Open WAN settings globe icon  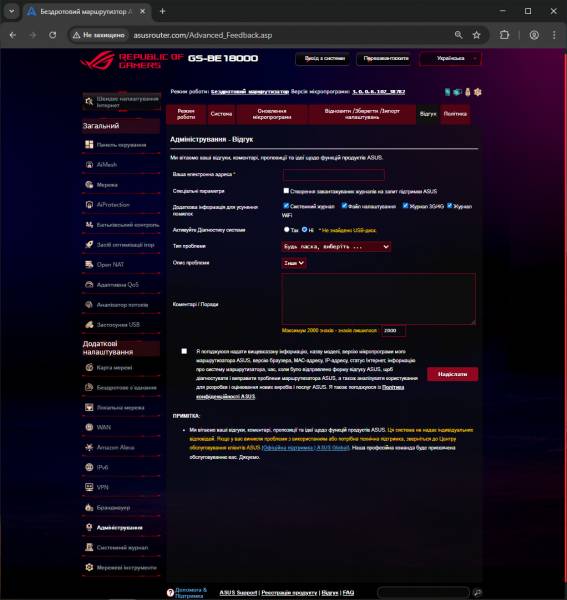click(89, 427)
